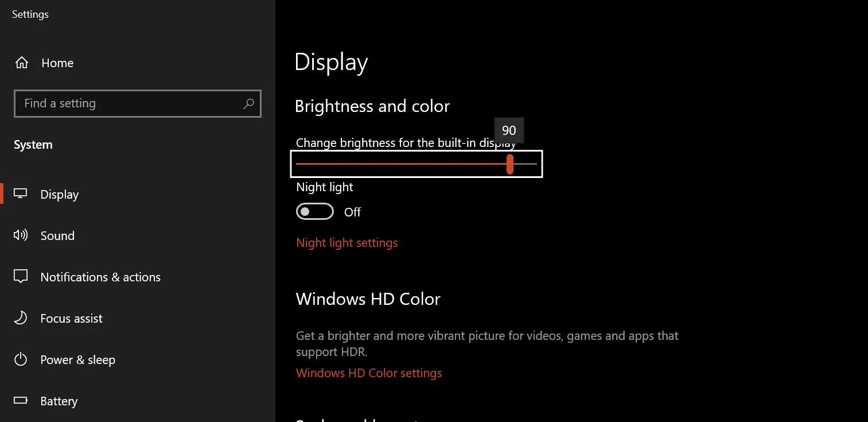The height and width of the screenshot is (422, 868).
Task: Click the Home house icon
Action: 21,63
